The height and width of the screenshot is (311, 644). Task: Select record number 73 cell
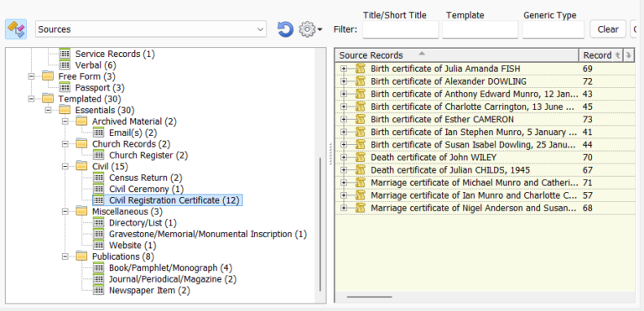pyautogui.click(x=587, y=120)
